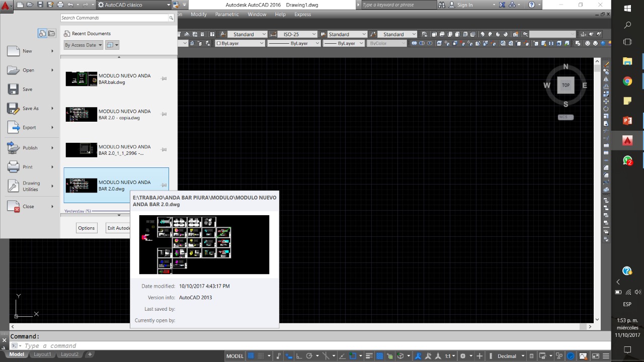This screenshot has height=362, width=644.
Task: Open Google Chrome from the taskbar
Action: point(627,81)
